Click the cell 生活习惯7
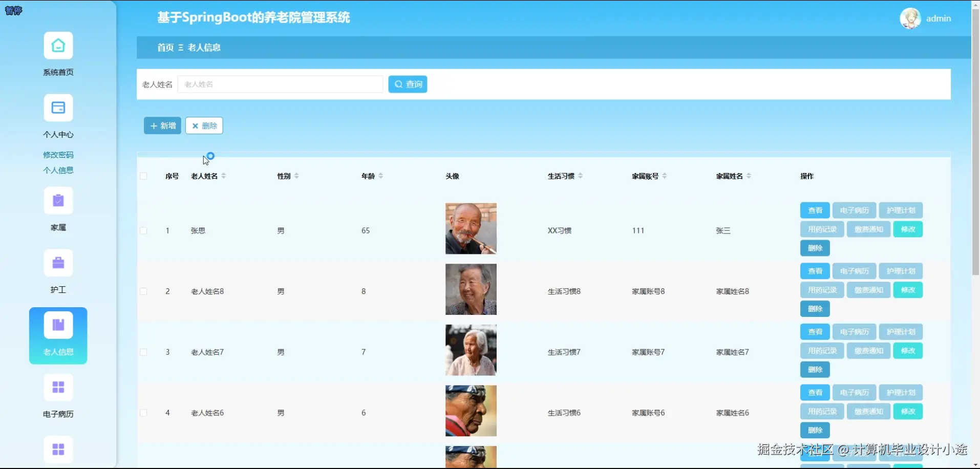Image resolution: width=980 pixels, height=469 pixels. (x=564, y=352)
